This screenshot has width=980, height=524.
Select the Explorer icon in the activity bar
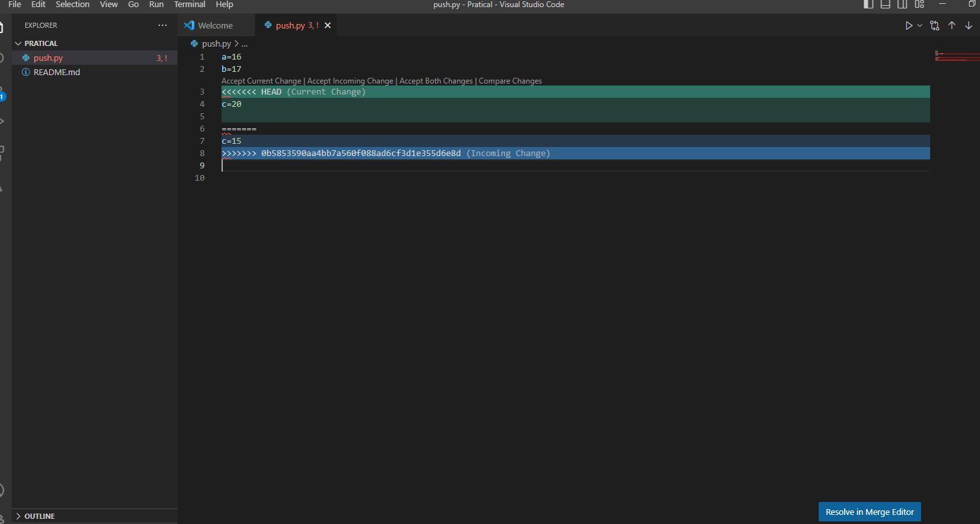point(4,27)
